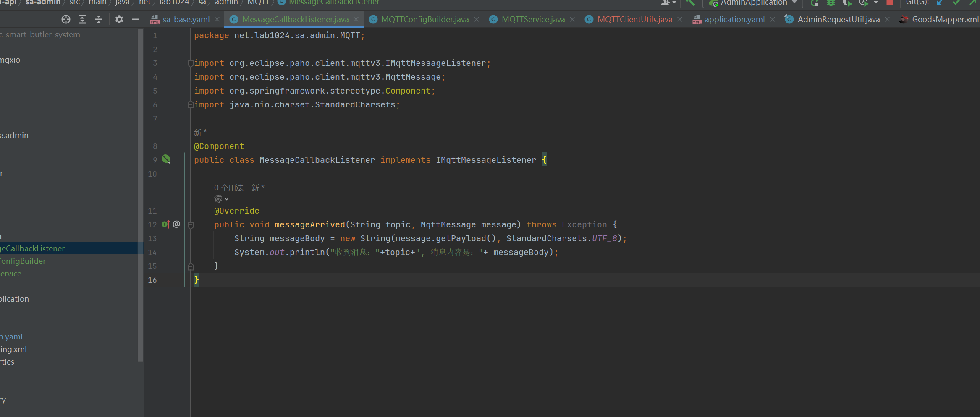
Task: Close the MQTTConfigBuilder.java tab
Action: tap(477, 19)
